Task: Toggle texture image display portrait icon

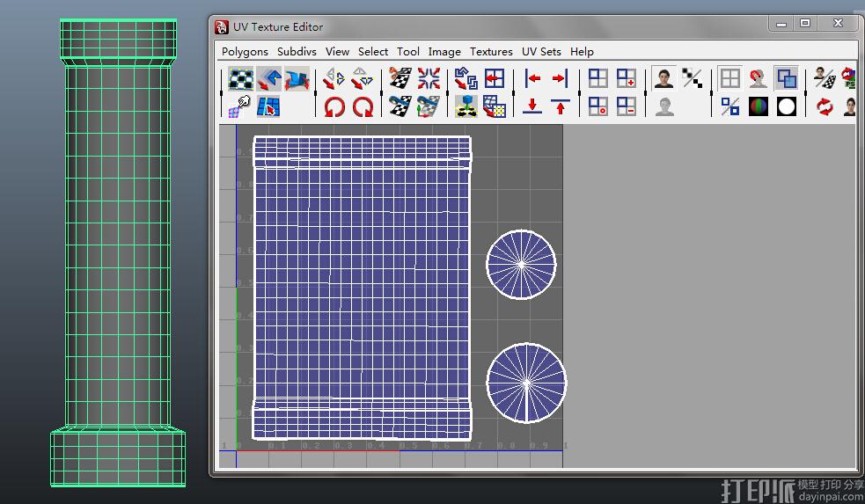Action: [x=664, y=79]
